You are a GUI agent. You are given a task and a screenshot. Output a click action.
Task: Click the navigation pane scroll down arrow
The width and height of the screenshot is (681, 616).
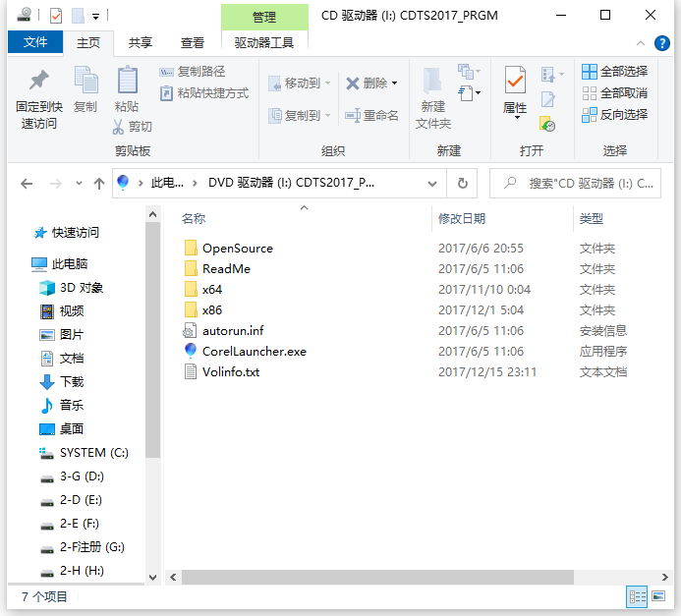point(152,578)
